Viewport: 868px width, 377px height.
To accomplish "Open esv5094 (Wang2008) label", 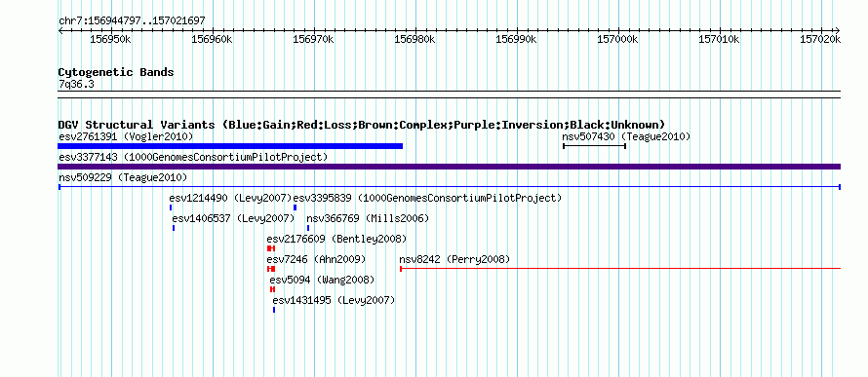I will [x=322, y=280].
